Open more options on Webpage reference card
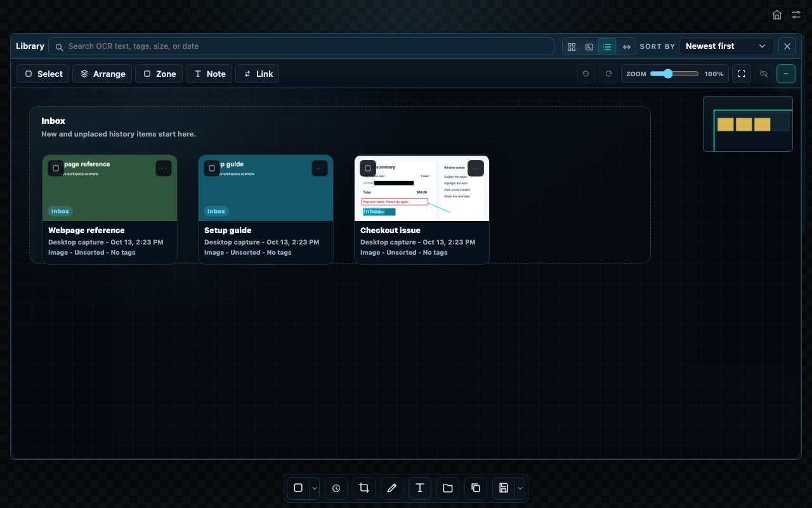Image resolution: width=812 pixels, height=508 pixels. [164, 168]
